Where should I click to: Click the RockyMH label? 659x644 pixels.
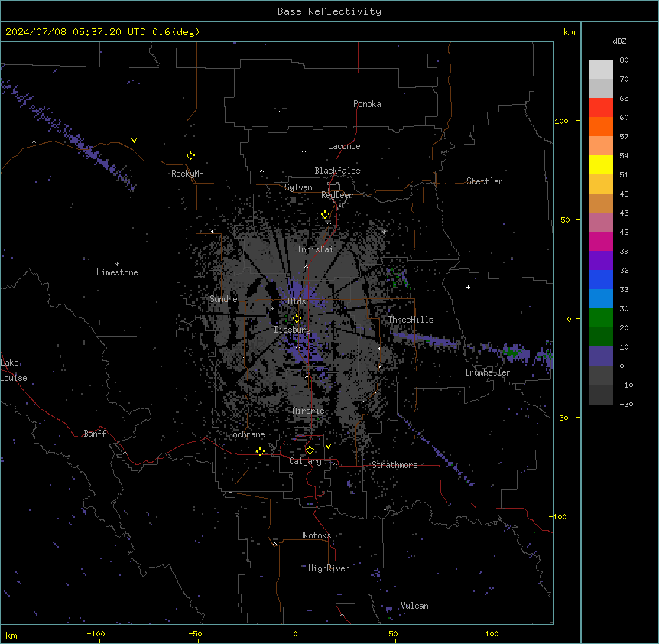[187, 174]
